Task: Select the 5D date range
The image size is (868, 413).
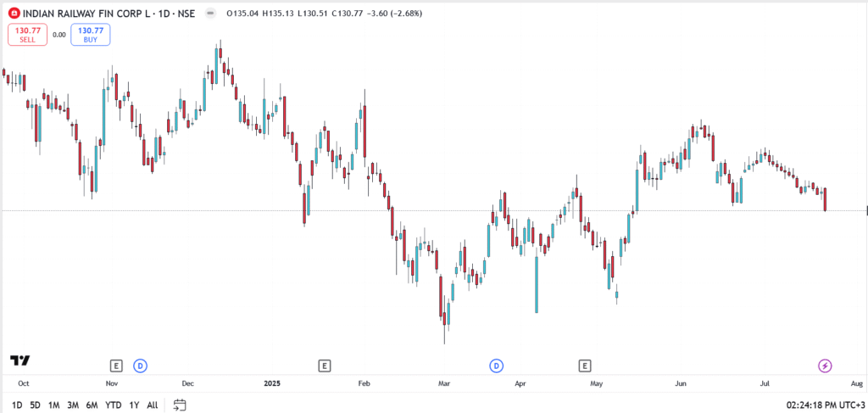Action: [x=35, y=405]
